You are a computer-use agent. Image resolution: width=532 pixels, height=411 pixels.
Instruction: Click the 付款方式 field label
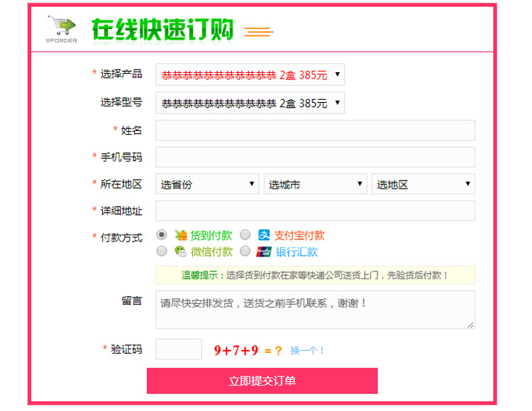121,237
